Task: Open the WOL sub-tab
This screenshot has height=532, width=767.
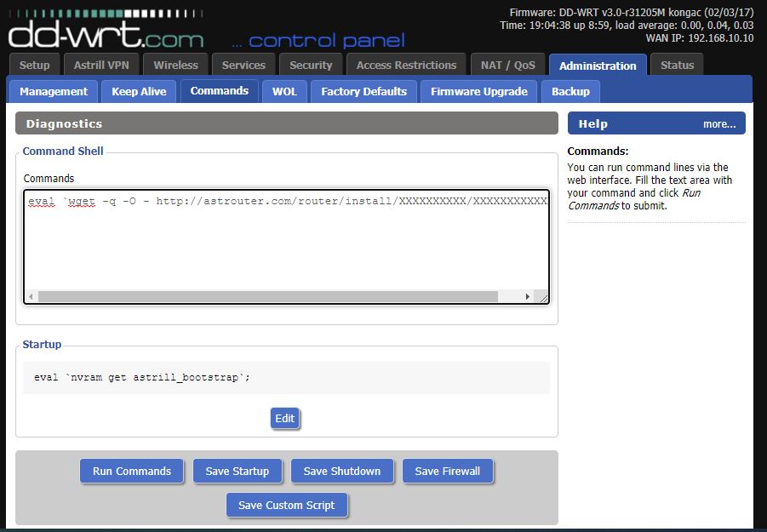Action: (284, 91)
